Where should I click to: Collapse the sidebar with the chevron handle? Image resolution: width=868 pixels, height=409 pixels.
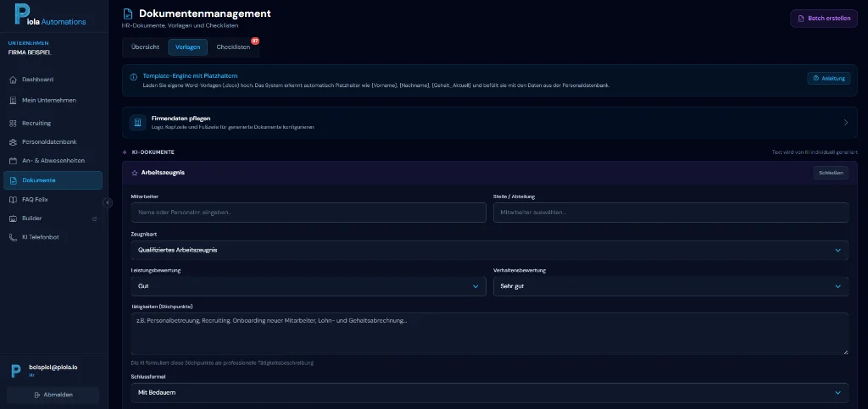tap(108, 202)
